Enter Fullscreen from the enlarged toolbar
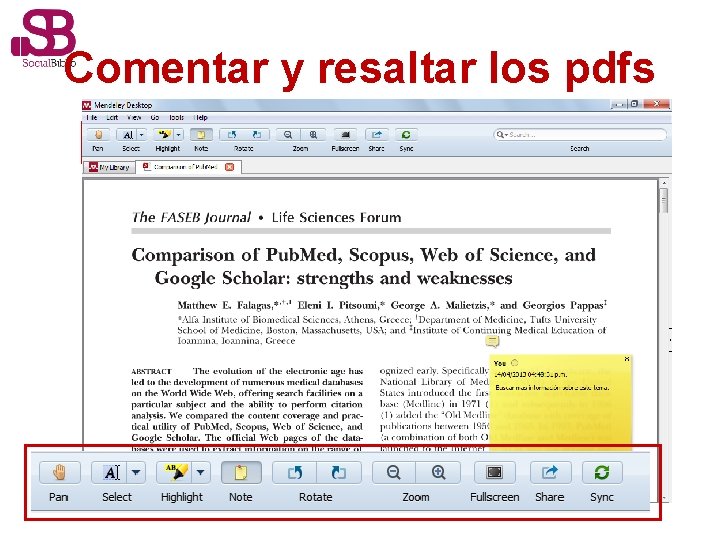 point(495,472)
